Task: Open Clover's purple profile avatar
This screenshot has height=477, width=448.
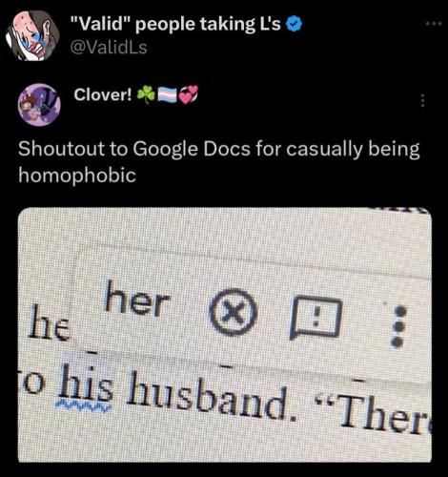Action: (x=39, y=105)
